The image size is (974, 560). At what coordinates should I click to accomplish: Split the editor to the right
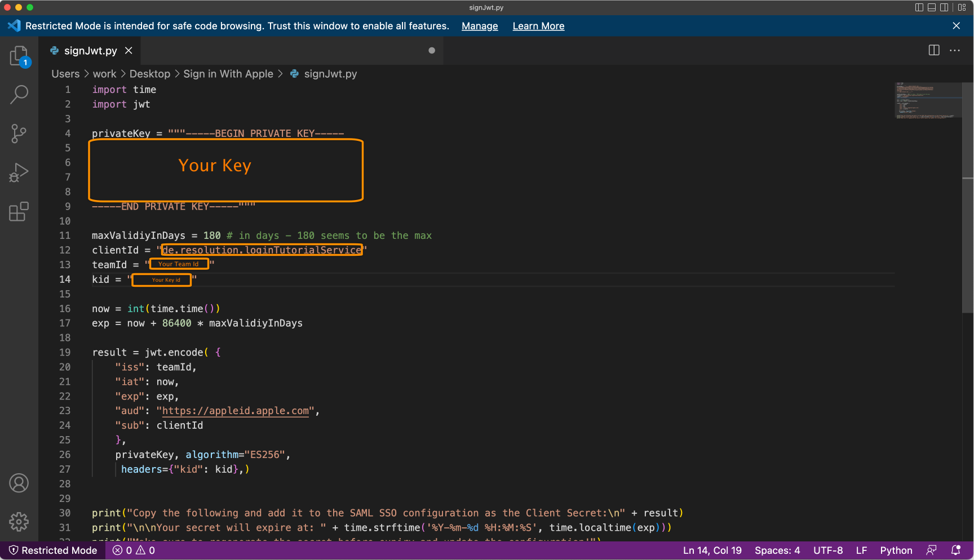(x=934, y=50)
